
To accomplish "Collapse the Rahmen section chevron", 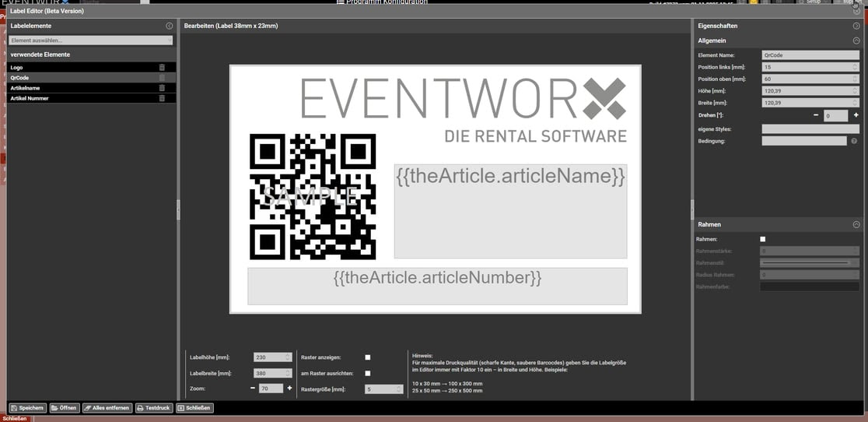I will click(856, 224).
